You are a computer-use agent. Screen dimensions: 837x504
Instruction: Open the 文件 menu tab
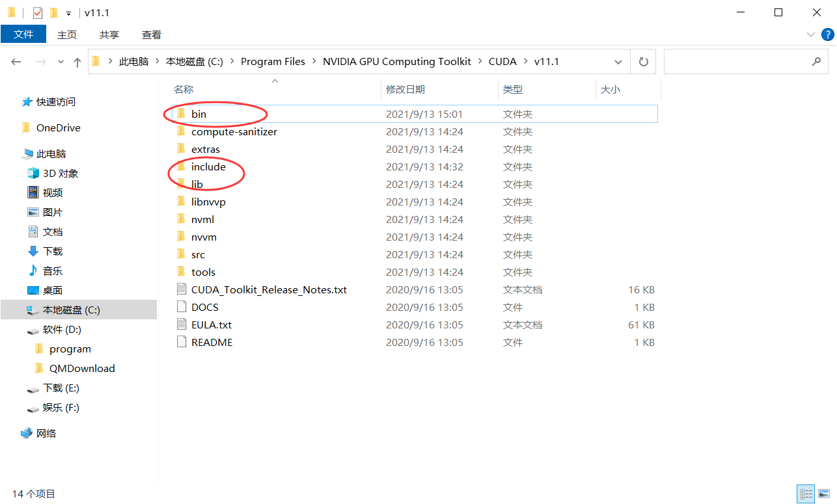[23, 34]
